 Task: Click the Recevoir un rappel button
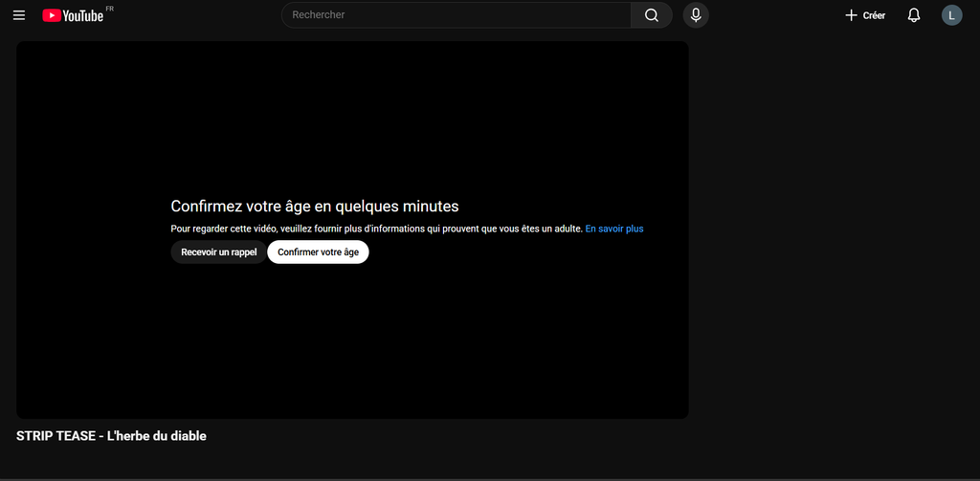[x=219, y=252]
